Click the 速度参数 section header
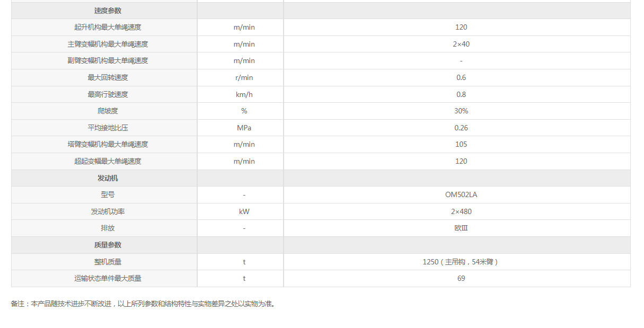Screen dimensions: 644x328 tap(108, 11)
